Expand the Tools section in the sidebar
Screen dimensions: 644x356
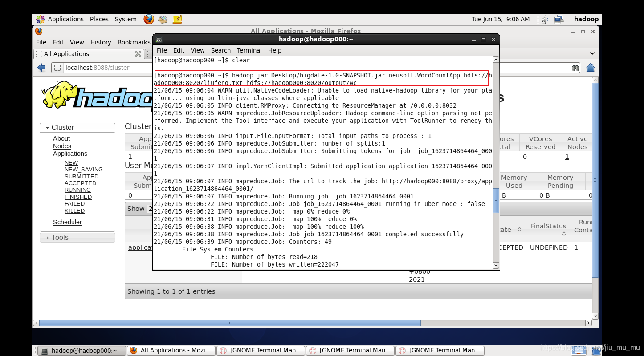click(x=77, y=237)
